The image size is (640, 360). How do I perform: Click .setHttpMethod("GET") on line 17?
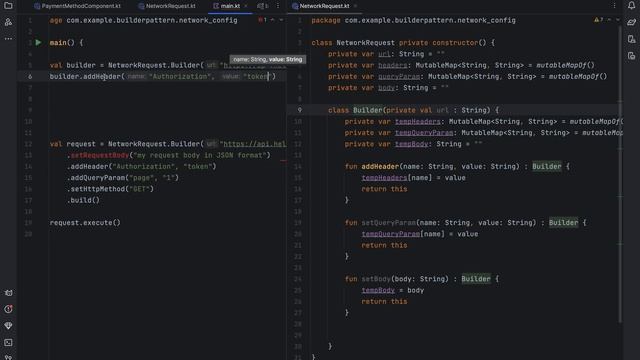coord(110,189)
